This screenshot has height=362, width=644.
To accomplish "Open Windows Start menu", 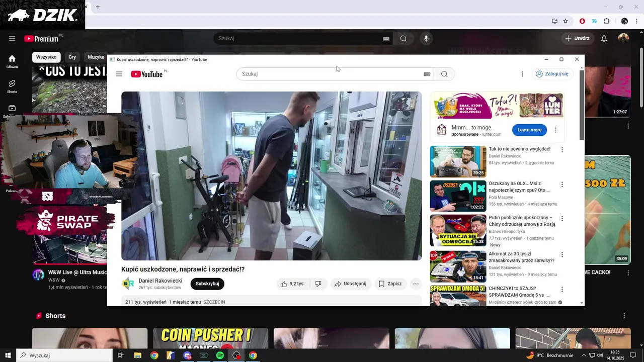I will (8, 355).
